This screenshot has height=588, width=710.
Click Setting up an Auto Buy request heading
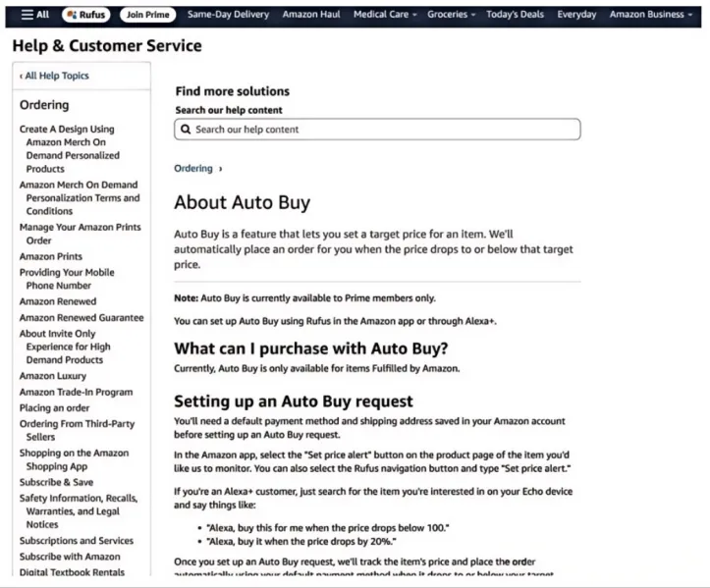click(x=294, y=401)
